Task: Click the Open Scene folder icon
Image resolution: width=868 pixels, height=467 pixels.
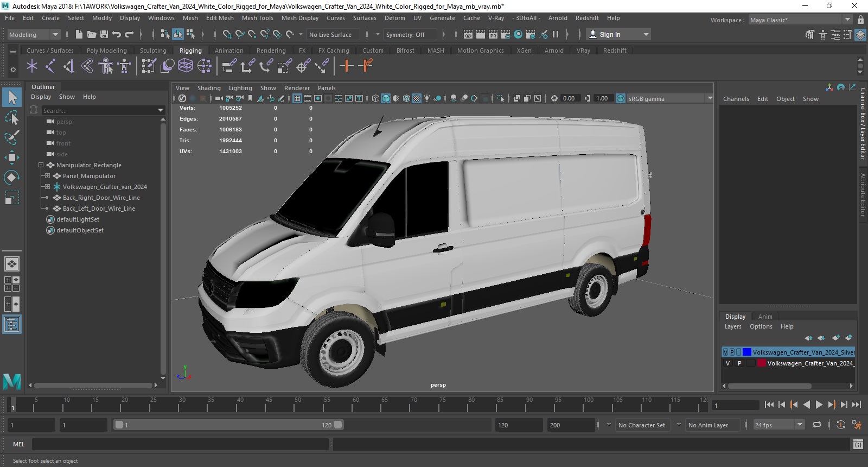Action: pos(92,34)
